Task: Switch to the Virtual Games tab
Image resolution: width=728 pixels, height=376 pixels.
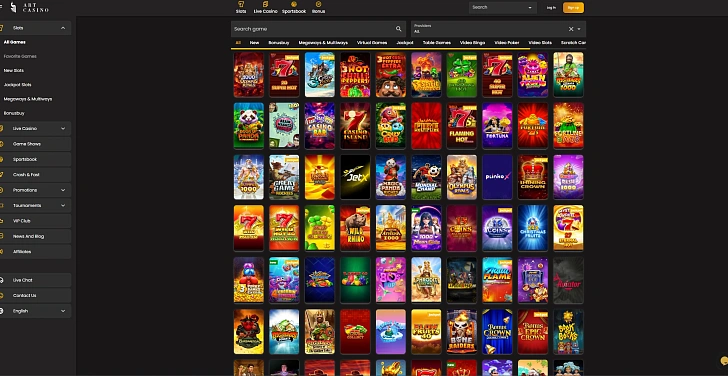Action: point(372,43)
